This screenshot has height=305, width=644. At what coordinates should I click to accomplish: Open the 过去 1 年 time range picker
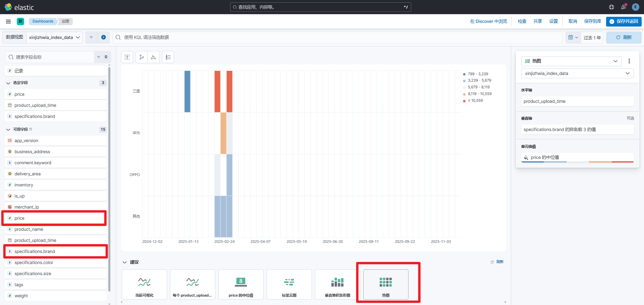(592, 37)
